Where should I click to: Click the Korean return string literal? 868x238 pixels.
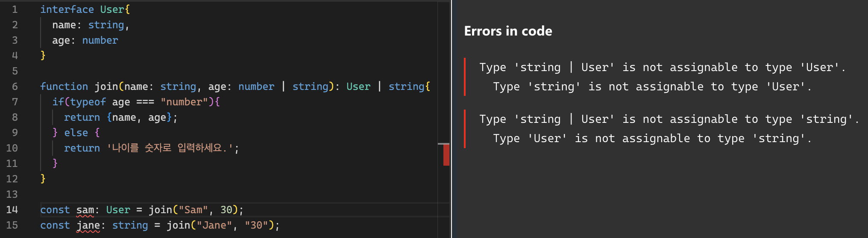point(170,148)
